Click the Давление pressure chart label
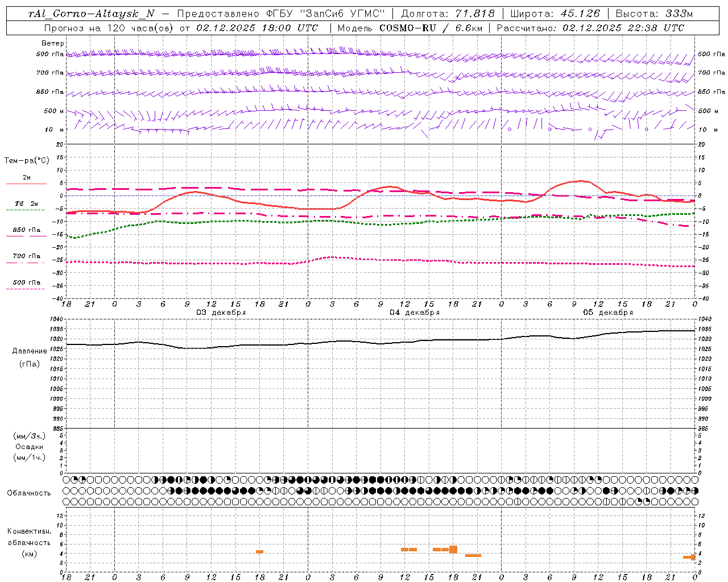The image size is (728, 582). tap(30, 351)
